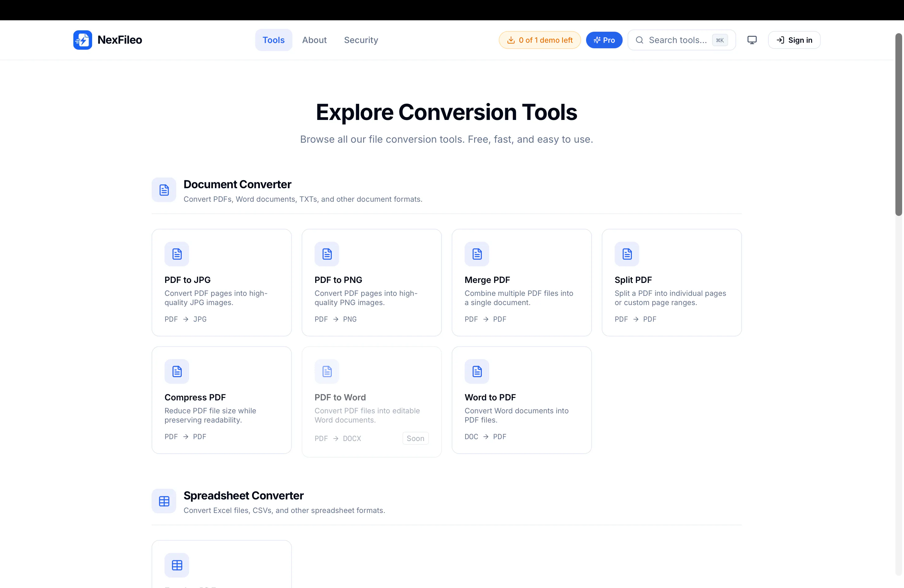Click the download icon in demo badge
The image size is (904, 588).
511,40
